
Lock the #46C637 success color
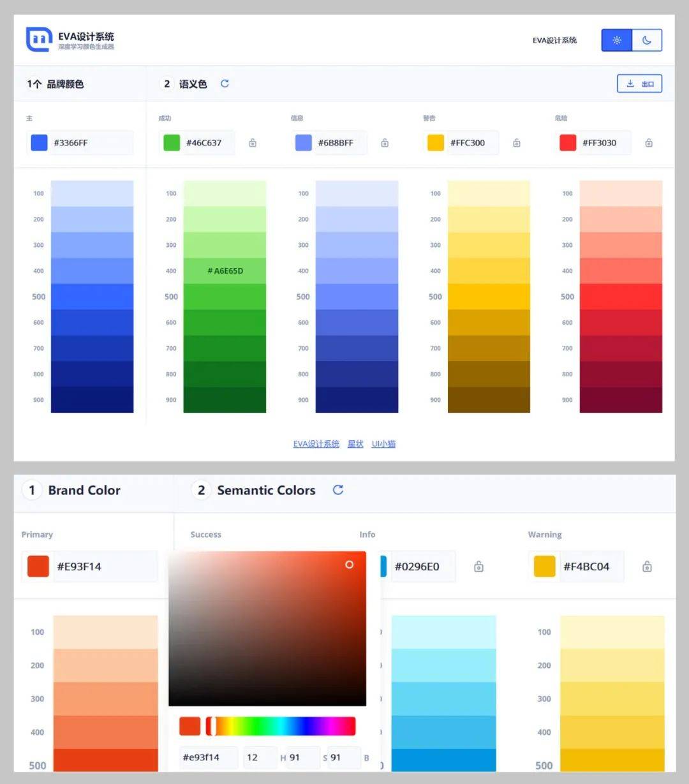click(253, 143)
